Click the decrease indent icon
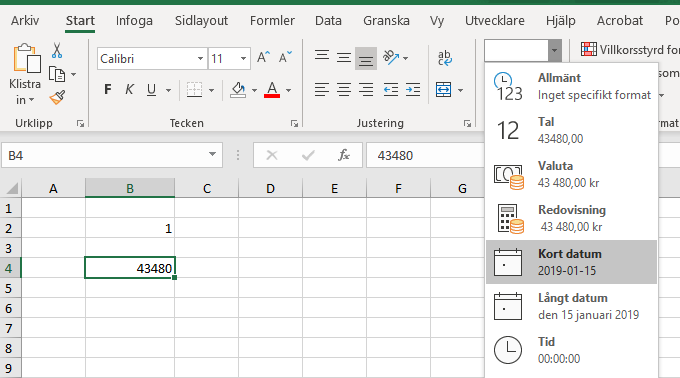This screenshot has width=680, height=378. pyautogui.click(x=391, y=90)
